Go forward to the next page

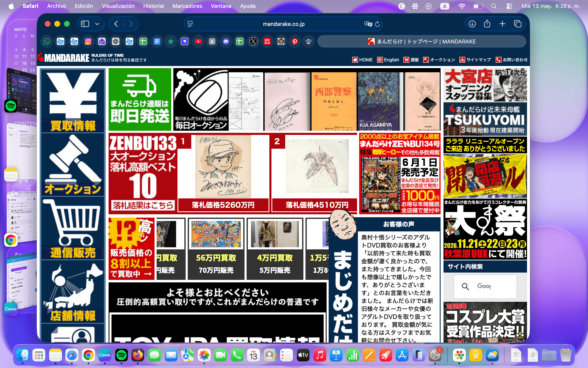point(131,24)
